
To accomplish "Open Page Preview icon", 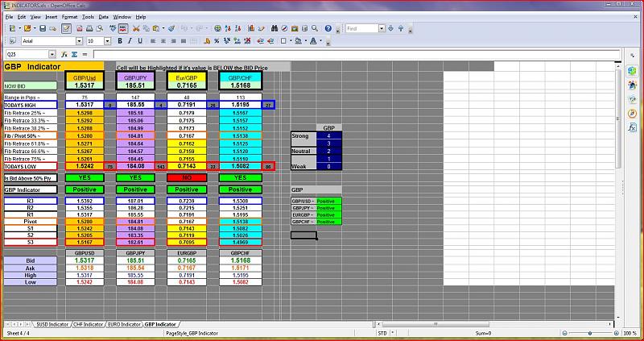I will 99,28.
